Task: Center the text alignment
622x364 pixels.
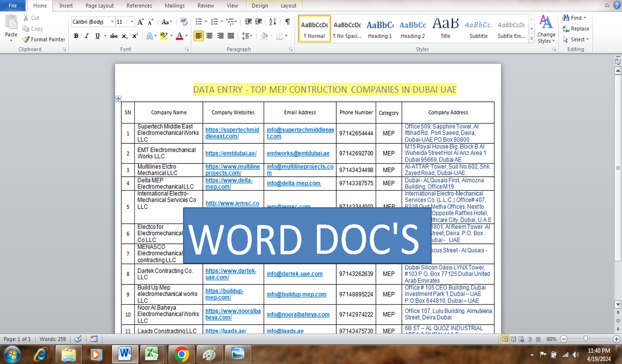Action: click(209, 36)
